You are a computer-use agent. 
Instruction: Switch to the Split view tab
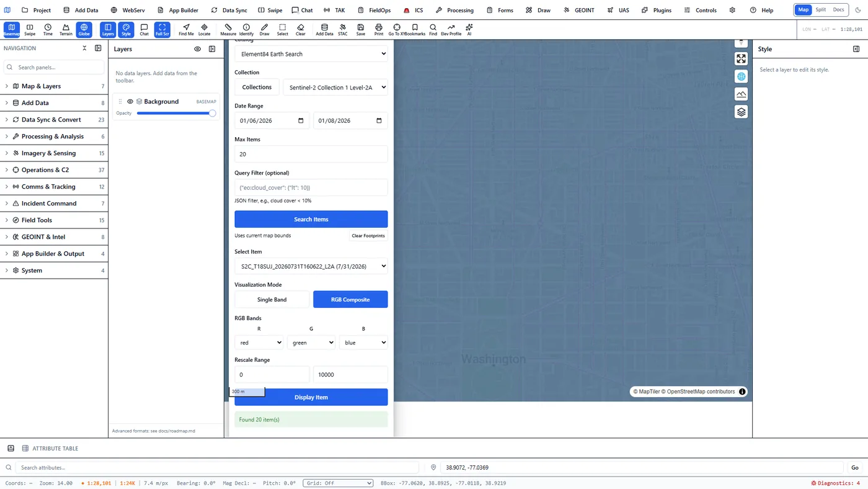point(820,10)
